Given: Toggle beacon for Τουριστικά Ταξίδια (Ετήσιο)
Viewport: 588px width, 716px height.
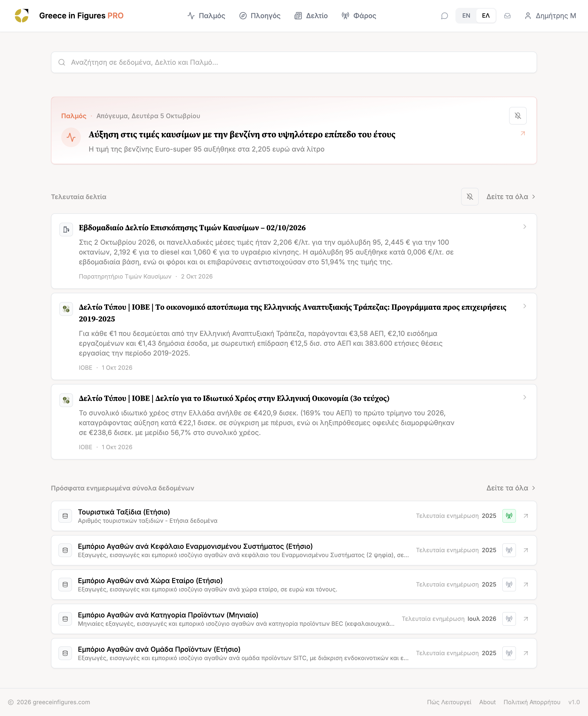Looking at the screenshot, I should click(509, 516).
